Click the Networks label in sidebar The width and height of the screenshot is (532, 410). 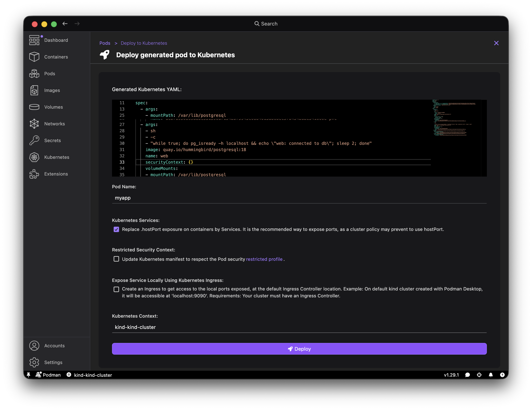pyautogui.click(x=55, y=124)
